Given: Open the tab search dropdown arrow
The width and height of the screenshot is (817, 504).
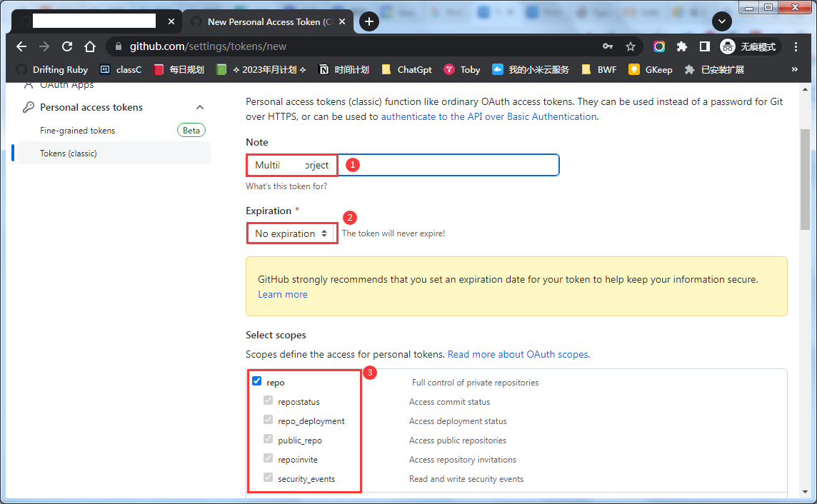Looking at the screenshot, I should (721, 21).
